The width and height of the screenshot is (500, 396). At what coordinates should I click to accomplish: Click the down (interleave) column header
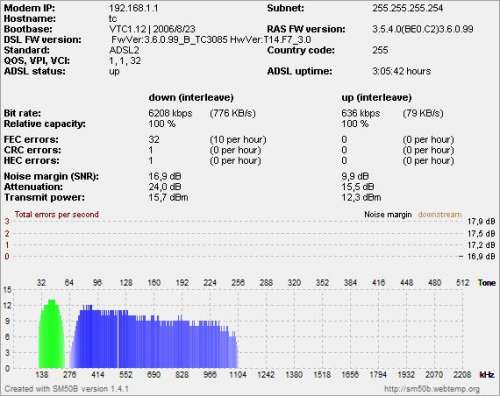191,98
